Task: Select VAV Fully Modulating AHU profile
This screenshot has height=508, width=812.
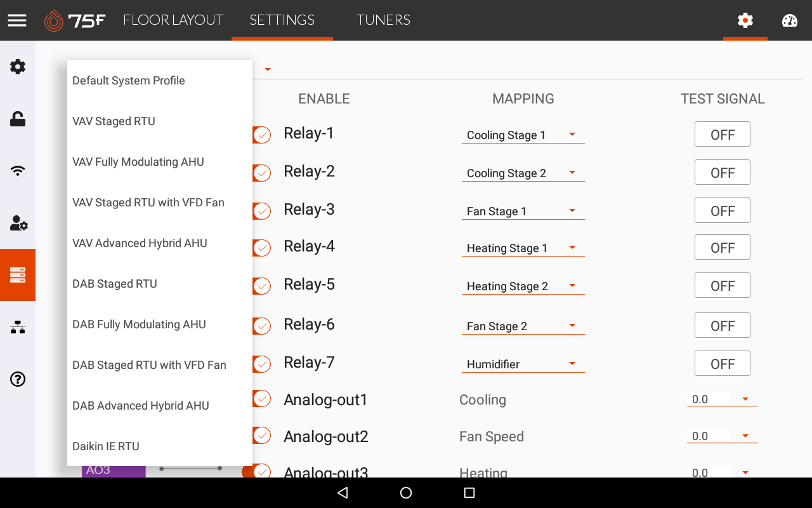Action: click(138, 162)
